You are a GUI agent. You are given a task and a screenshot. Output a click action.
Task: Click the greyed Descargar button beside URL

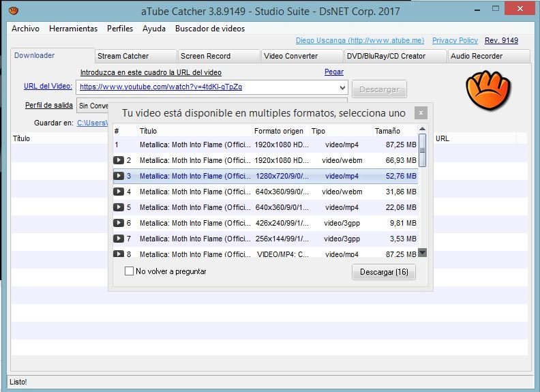[379, 89]
